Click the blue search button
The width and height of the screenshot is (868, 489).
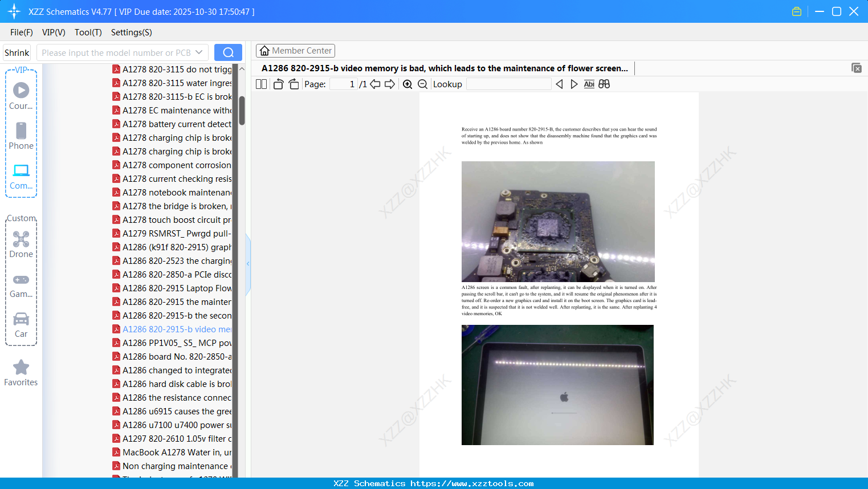[x=228, y=52]
